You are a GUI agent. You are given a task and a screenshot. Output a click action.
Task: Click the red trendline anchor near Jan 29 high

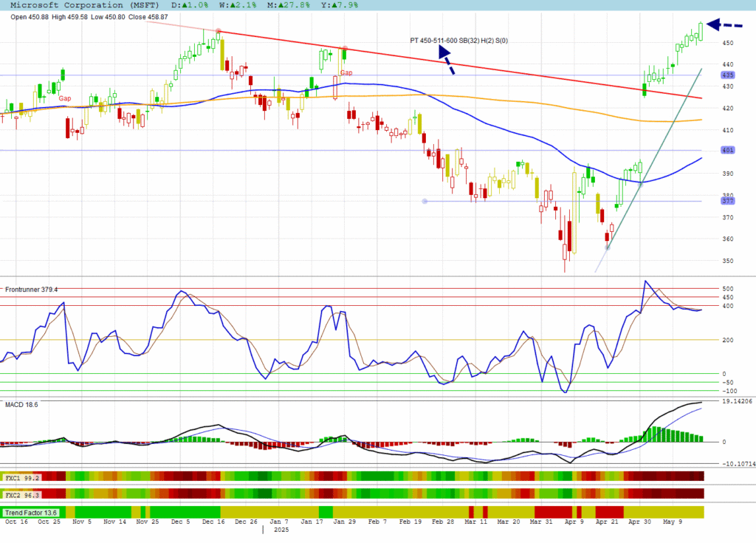[345, 48]
